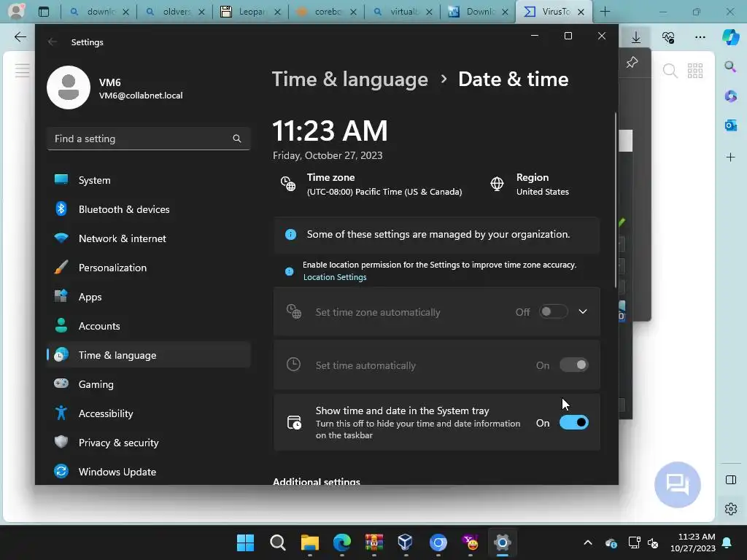This screenshot has height=560, width=747.
Task: Click the Settings window scrollbar
Action: coord(616,200)
